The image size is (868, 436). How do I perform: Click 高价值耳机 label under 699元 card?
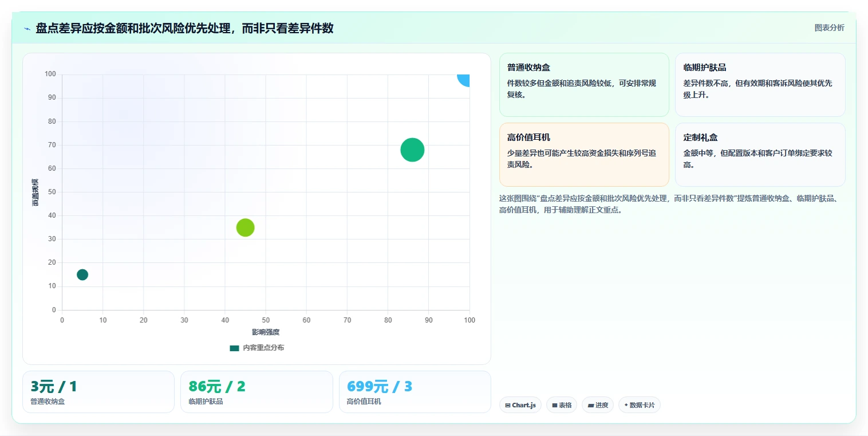pyautogui.click(x=364, y=402)
